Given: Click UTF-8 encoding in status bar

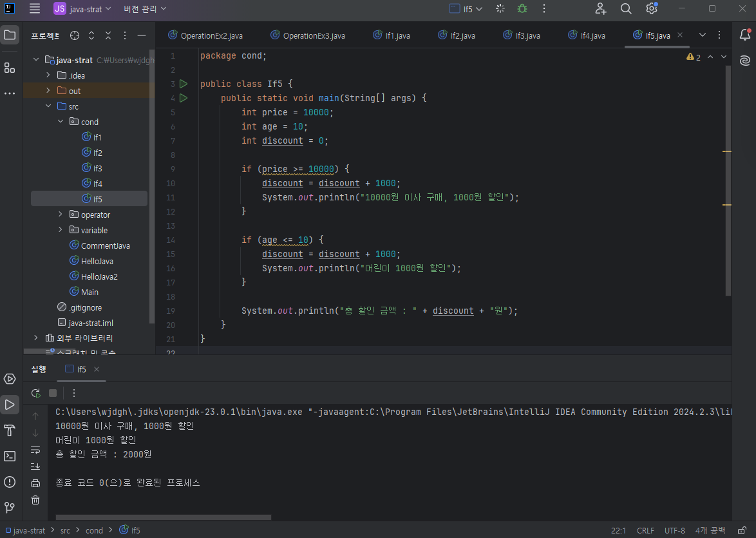Looking at the screenshot, I should (674, 530).
